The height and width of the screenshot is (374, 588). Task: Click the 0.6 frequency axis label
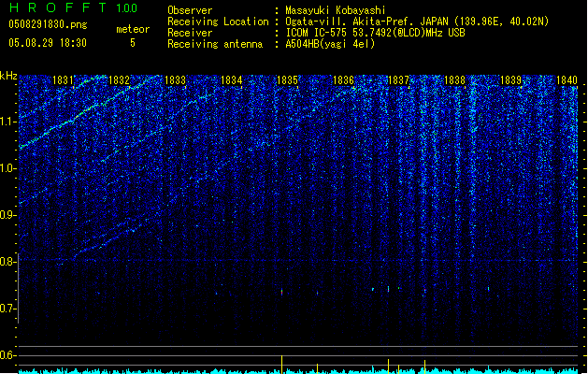click(x=7, y=355)
